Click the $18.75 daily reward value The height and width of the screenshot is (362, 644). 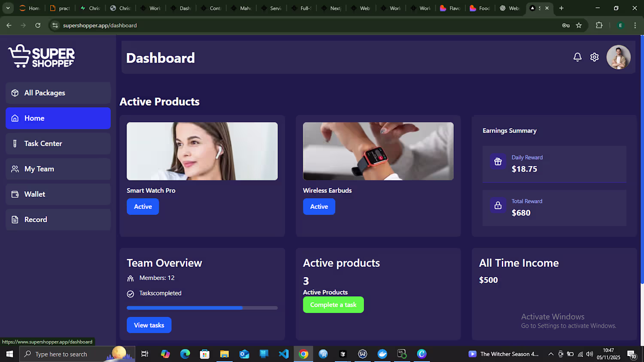524,169
